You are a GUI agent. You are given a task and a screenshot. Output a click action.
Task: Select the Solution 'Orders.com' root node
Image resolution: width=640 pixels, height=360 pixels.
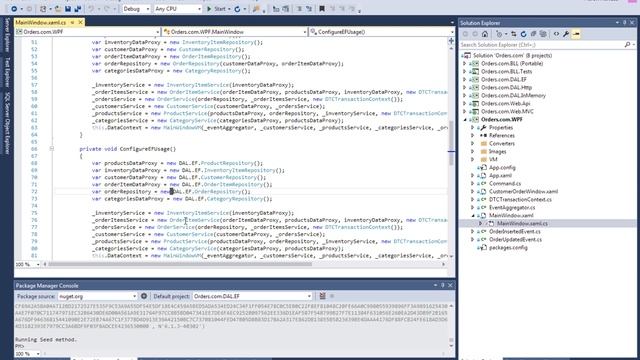(x=512, y=56)
